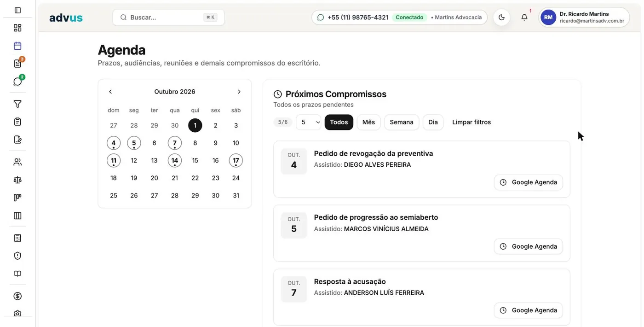Image resolution: width=644 pixels, height=327 pixels.
Task: Click the notification bell icon
Action: (524, 18)
